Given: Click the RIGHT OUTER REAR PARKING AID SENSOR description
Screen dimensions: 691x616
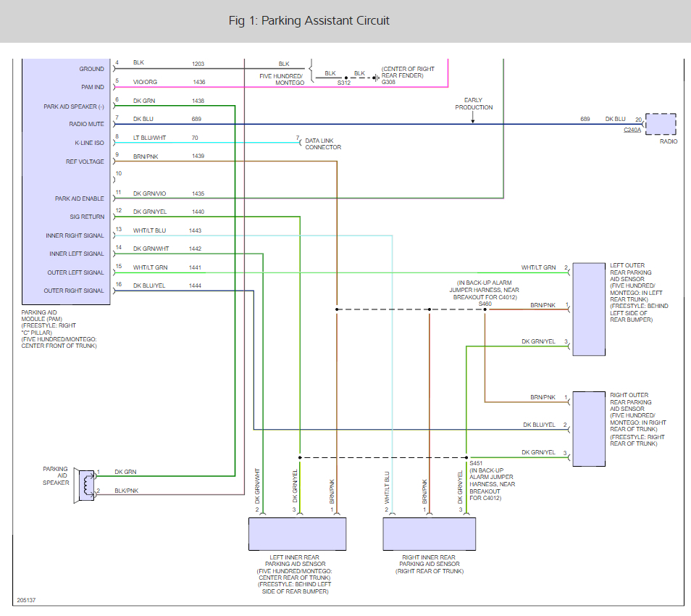Looking at the screenshot, I should tap(637, 420).
